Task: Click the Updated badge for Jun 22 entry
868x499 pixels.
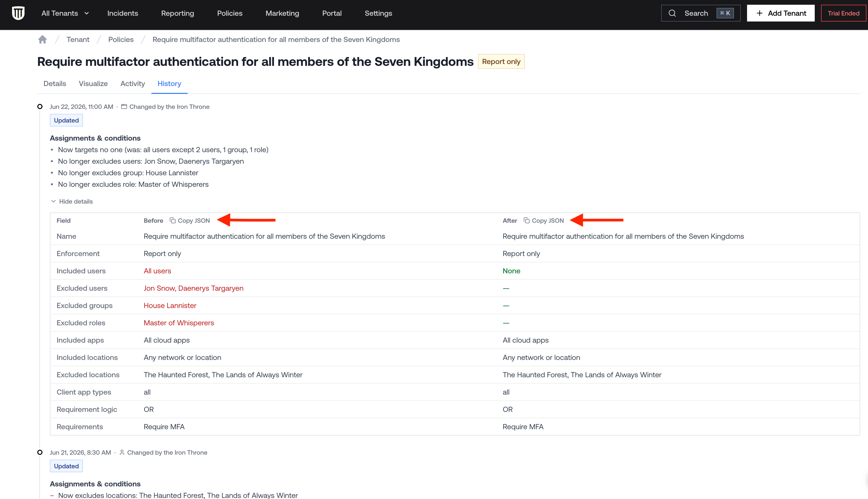Action: 66,120
